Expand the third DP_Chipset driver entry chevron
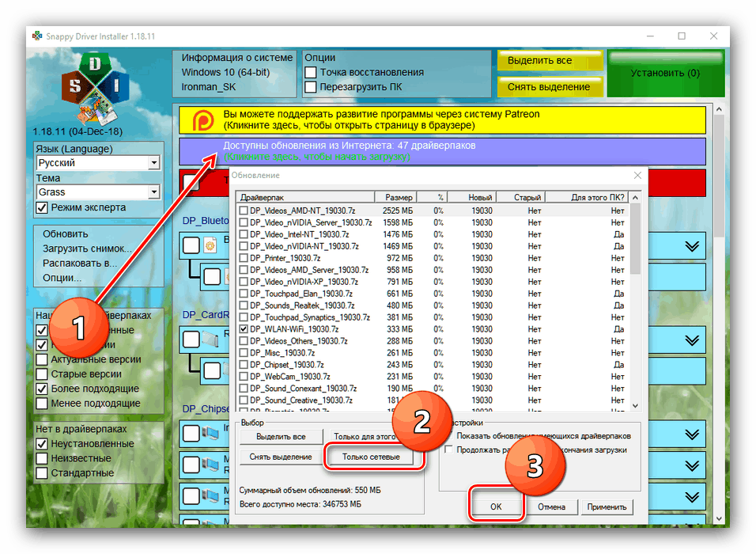The height and width of the screenshot is (554, 756). click(692, 497)
